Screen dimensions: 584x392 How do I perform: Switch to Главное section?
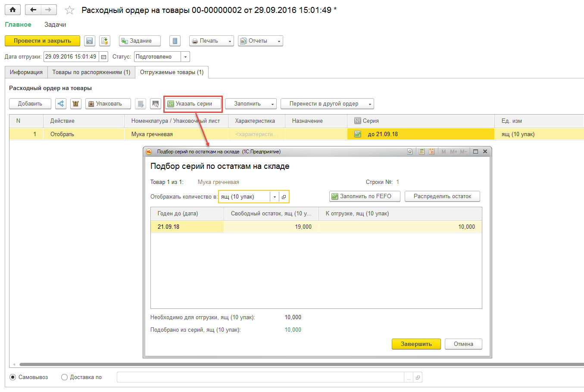(x=18, y=25)
